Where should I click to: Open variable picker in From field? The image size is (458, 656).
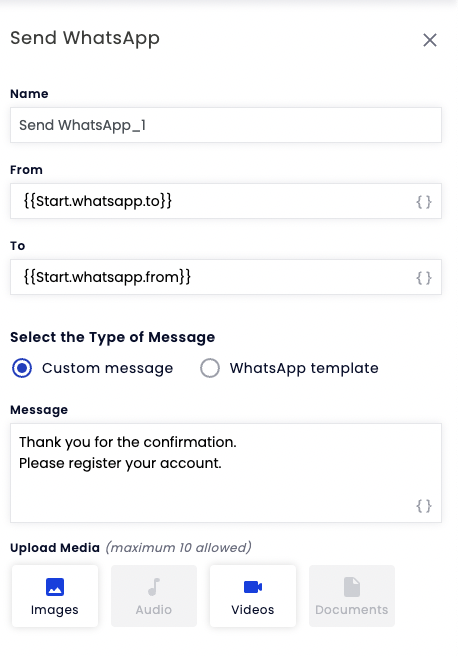424,202
